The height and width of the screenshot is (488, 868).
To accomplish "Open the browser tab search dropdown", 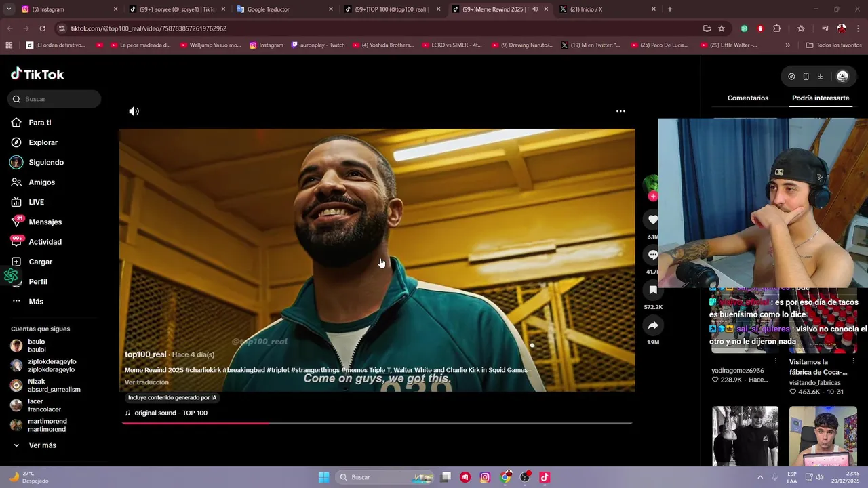I will tap(9, 9).
